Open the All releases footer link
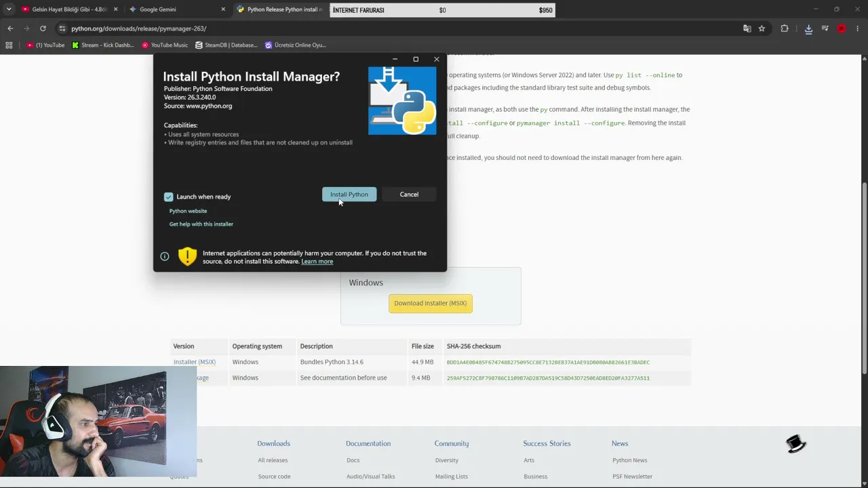The image size is (868, 488). [x=273, y=460]
